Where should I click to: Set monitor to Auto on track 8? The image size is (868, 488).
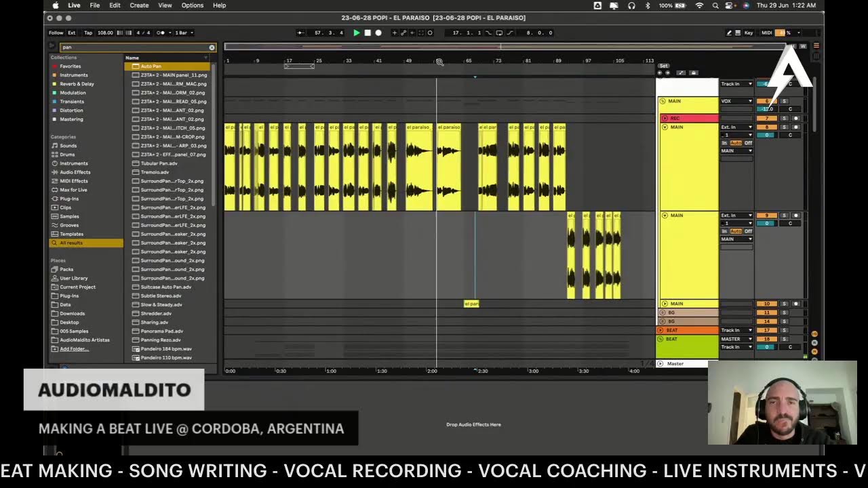pos(736,143)
